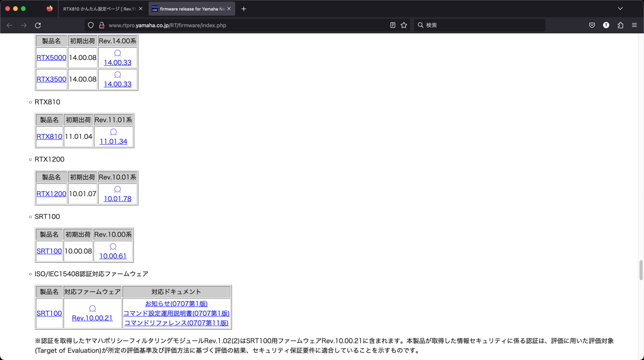This screenshot has width=644, height=360.
Task: Click the ISO/IEC15408認証対応ファームウェア heading
Action: [x=92, y=274]
